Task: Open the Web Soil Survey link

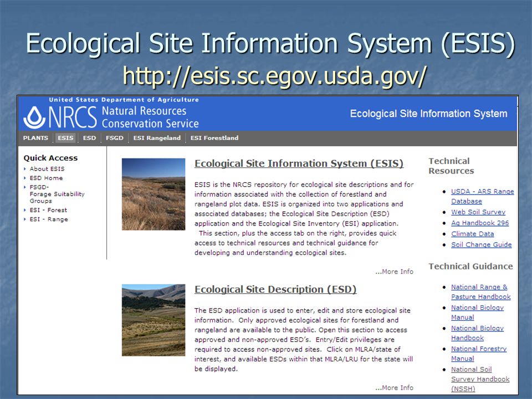Action: coord(478,212)
